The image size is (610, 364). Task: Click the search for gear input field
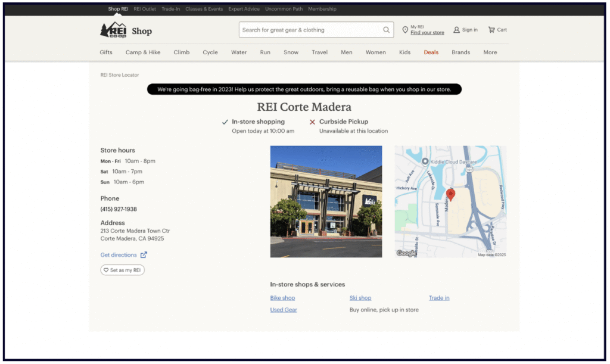point(310,30)
